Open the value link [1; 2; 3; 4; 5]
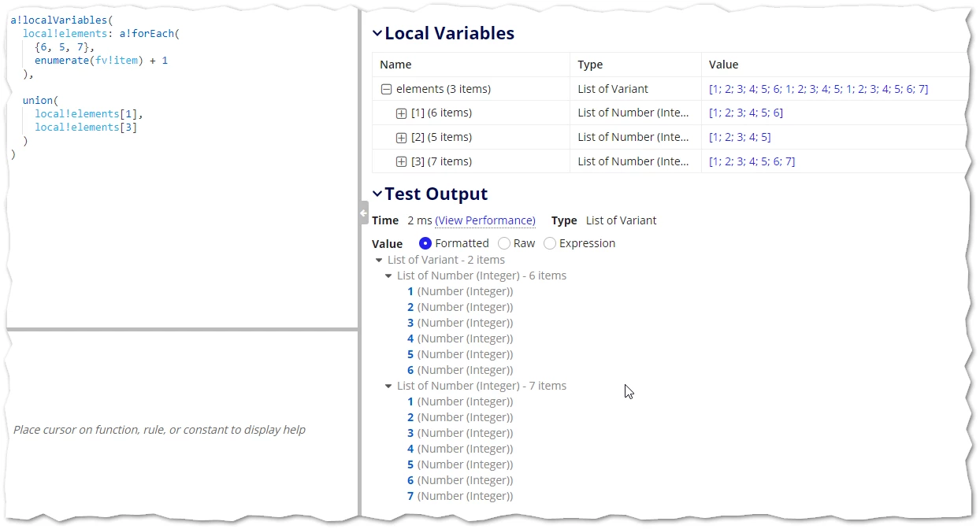 tap(740, 138)
